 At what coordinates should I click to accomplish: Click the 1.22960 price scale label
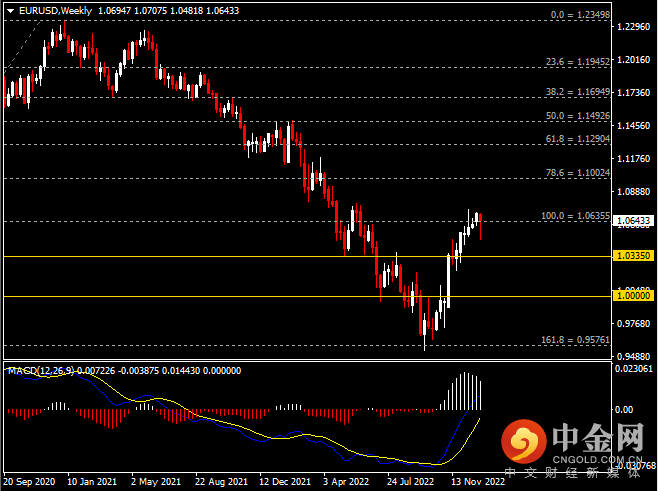(632, 28)
